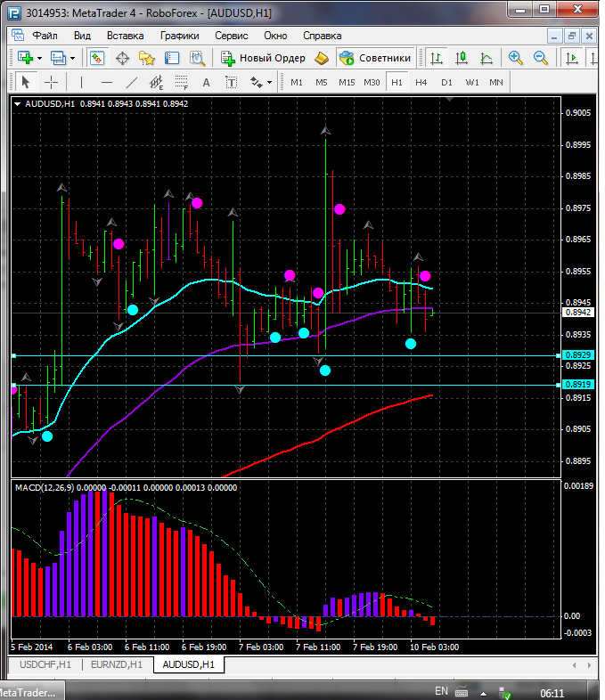Open the Market Watch window icon
The width and height of the screenshot is (605, 700).
tap(97, 58)
